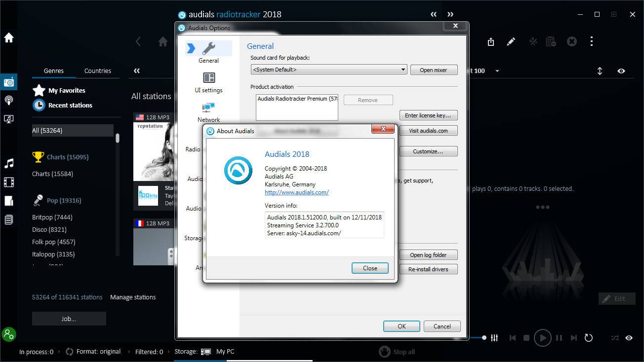Open the three-dot more menu in toolbar
This screenshot has width=644, height=362.
click(591, 42)
